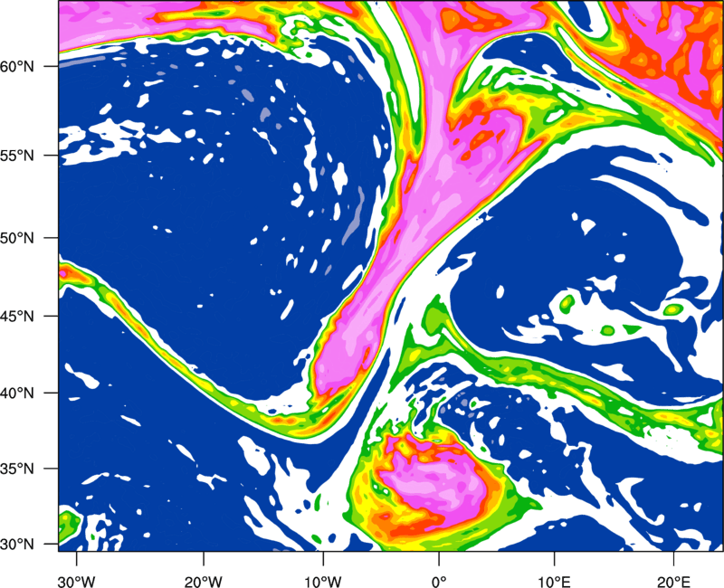Click the 10°E longitude label
The image size is (724, 588).
(554, 582)
